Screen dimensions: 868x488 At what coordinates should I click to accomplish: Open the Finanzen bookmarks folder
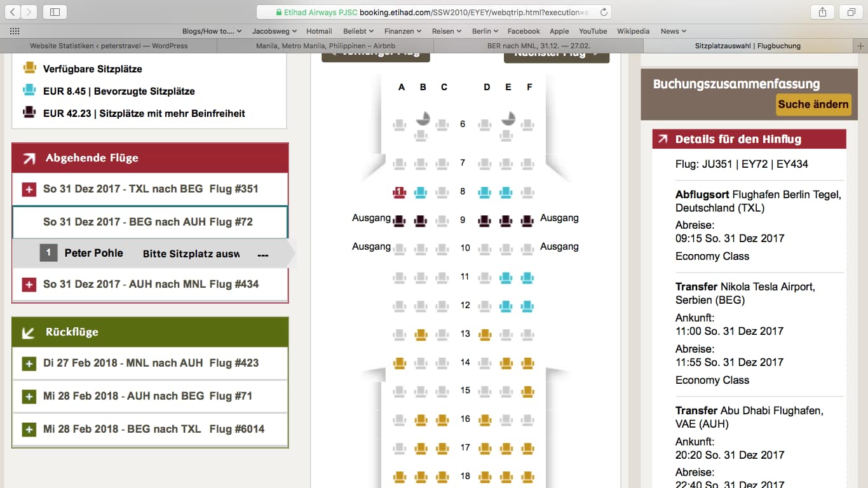click(403, 31)
